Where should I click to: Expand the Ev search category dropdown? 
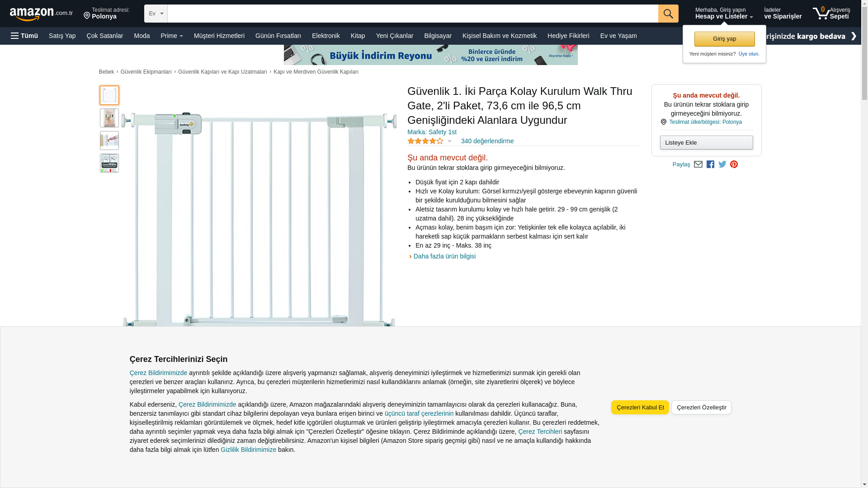[x=156, y=14]
